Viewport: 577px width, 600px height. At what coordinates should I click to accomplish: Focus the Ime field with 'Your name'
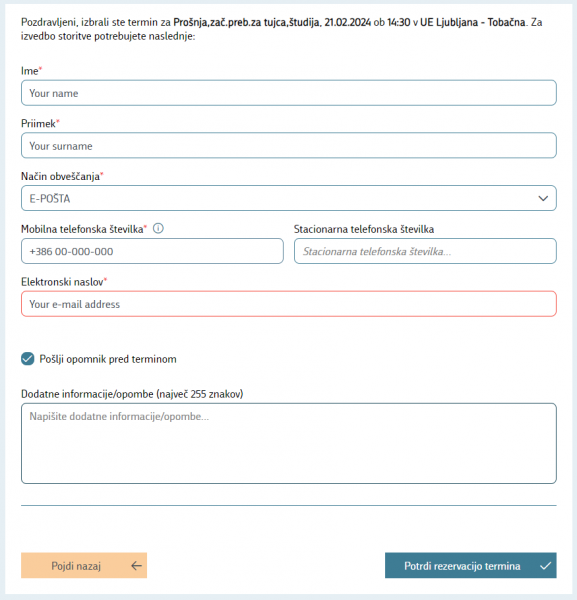click(288, 93)
